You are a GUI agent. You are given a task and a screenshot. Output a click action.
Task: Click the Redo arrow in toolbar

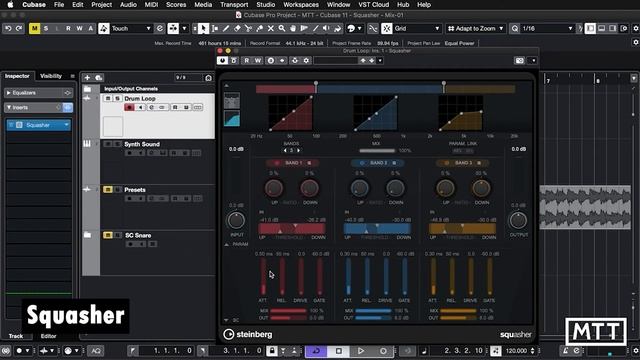(x=19, y=29)
